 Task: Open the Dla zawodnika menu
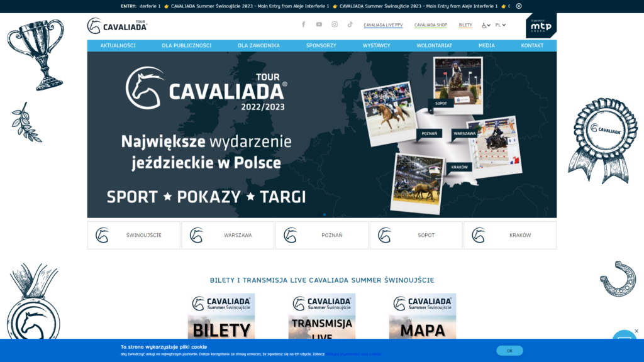(258, 45)
